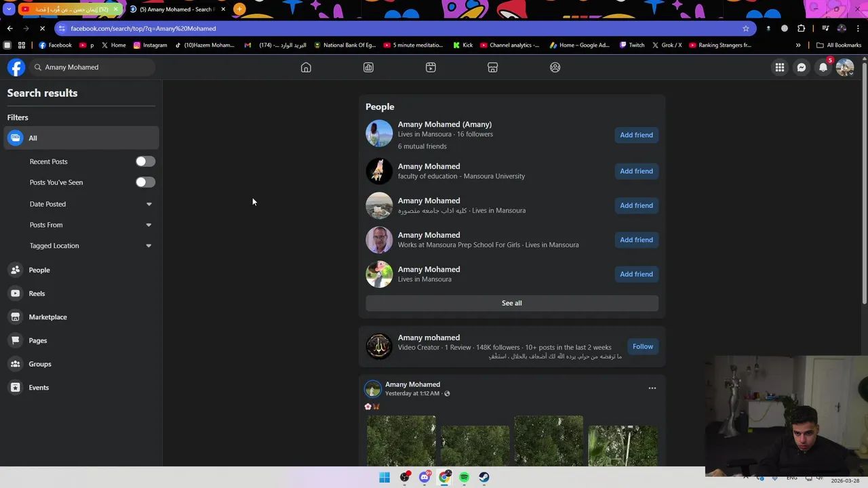Open the post author Amany Mohamed link
The width and height of the screenshot is (868, 488).
point(412,384)
